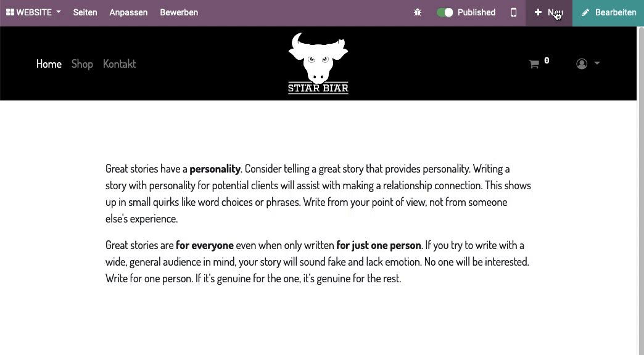Open the user account avatar icon
This screenshot has height=355, width=644.
coord(582,63)
